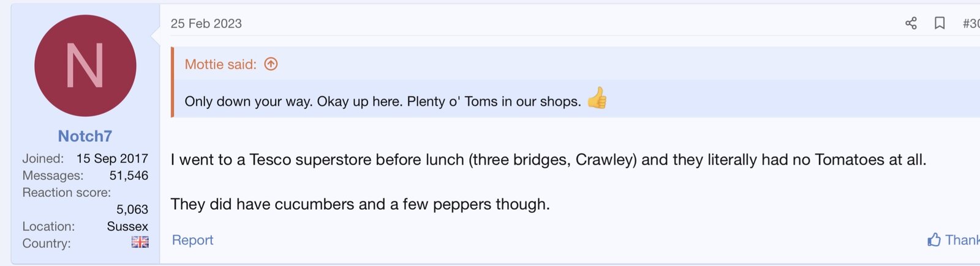Bookmark this post
The height and width of the screenshot is (266, 980).
(940, 23)
